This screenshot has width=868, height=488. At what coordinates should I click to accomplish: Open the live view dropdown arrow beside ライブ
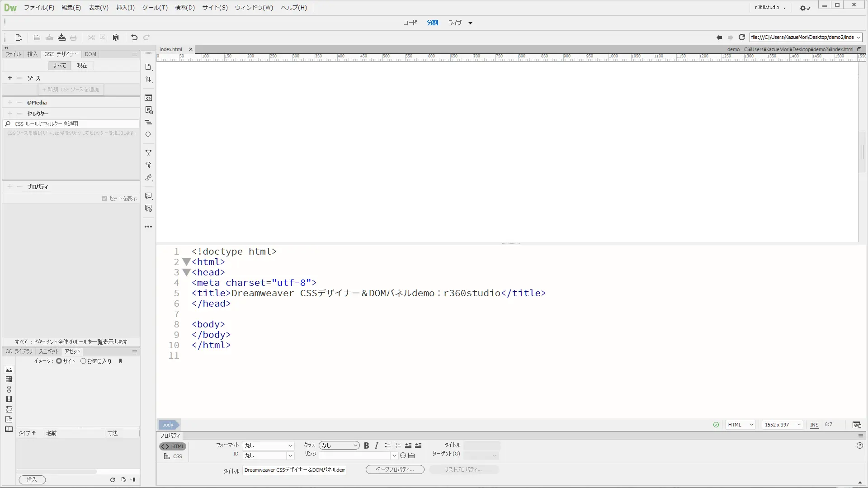click(470, 23)
